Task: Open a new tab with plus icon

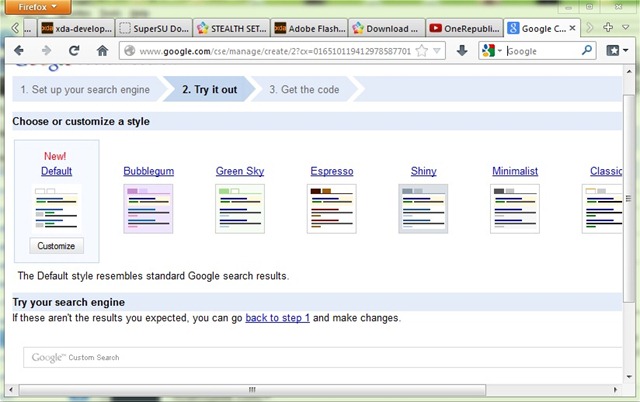Action: pyautogui.click(x=608, y=27)
